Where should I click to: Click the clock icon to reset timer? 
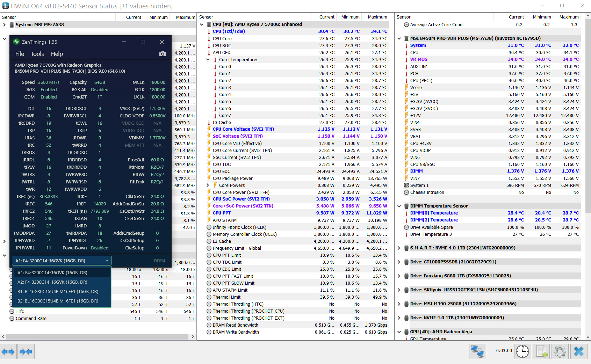522,351
